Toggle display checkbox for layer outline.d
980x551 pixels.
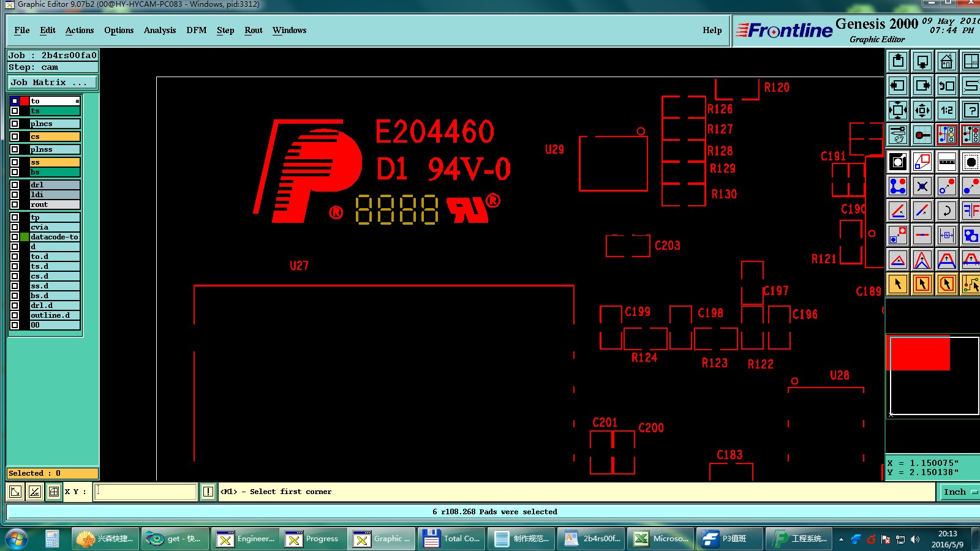[x=15, y=315]
